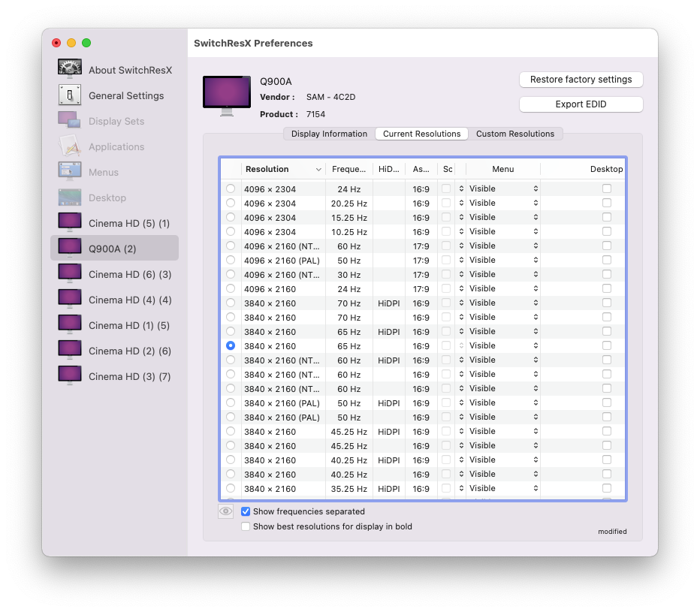Switch to Custom Resolutions tab
The image size is (700, 612).
coord(515,134)
